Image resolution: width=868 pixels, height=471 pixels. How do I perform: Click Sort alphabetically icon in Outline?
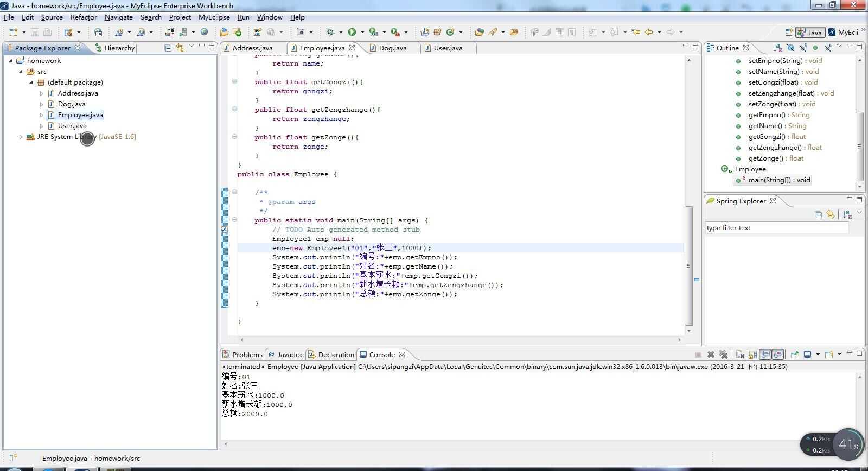(x=777, y=48)
